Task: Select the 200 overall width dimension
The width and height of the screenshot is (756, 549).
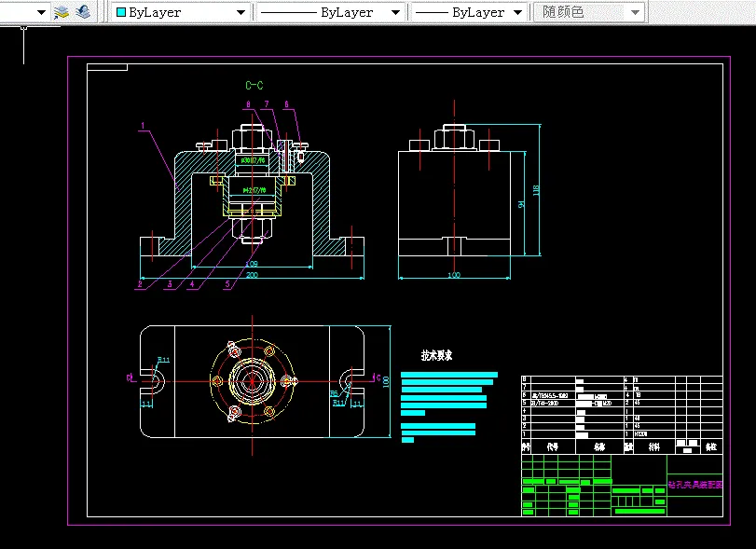Action: [253, 275]
